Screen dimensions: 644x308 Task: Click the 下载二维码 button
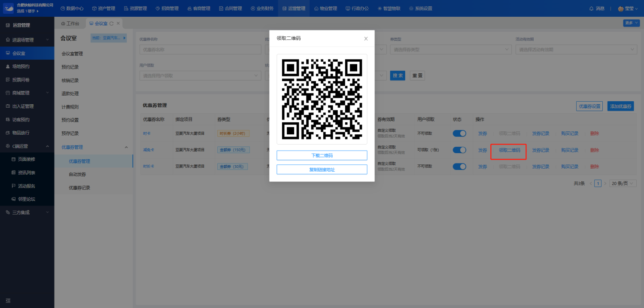[322, 155]
